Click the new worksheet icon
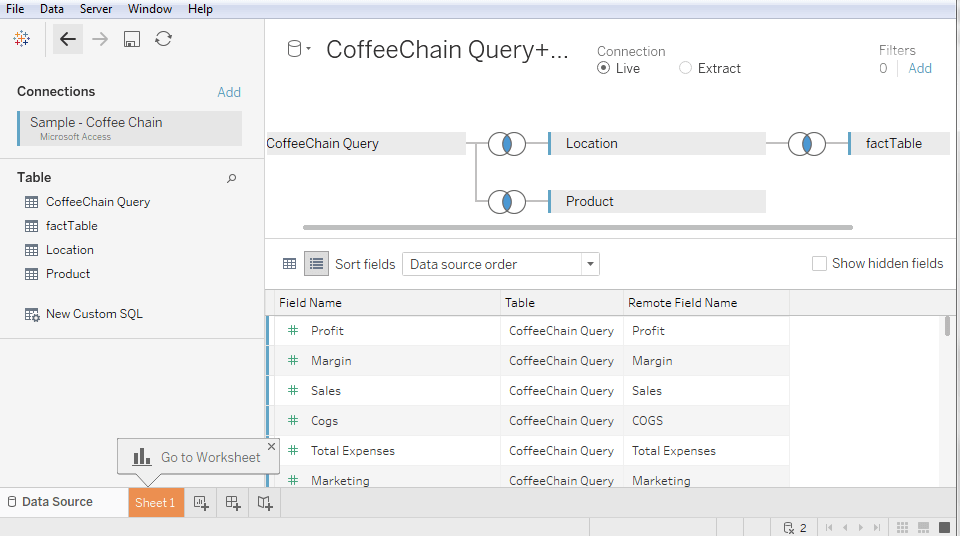Viewport: 960px width, 536px height. coord(201,503)
